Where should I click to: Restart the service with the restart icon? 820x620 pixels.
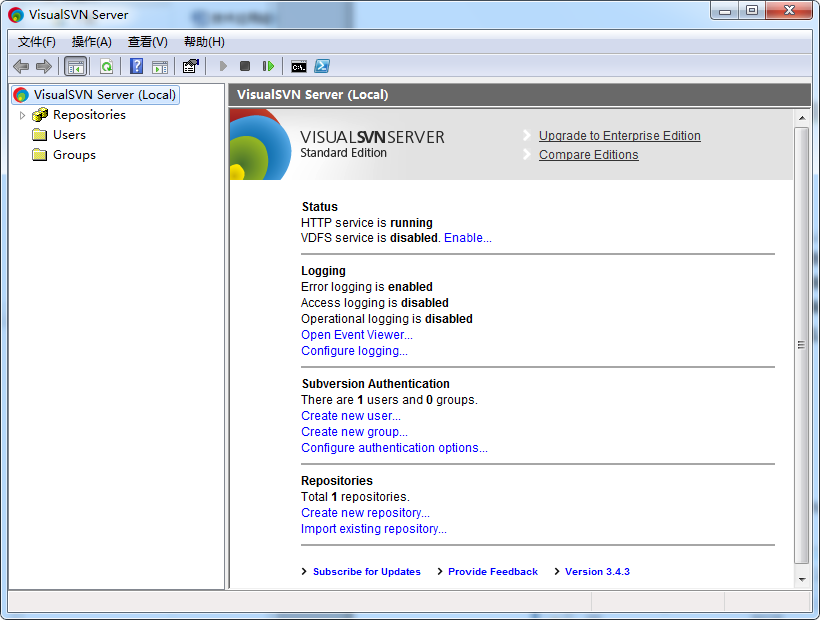click(268, 66)
